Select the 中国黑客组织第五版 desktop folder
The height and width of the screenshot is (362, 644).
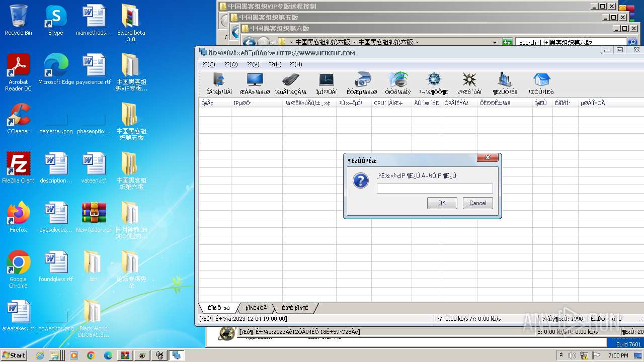coord(131,122)
